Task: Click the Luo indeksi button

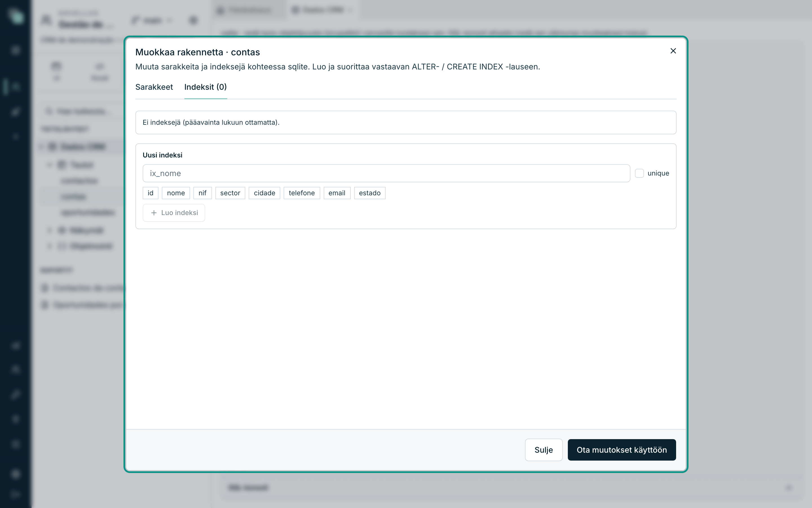Action: (x=174, y=213)
